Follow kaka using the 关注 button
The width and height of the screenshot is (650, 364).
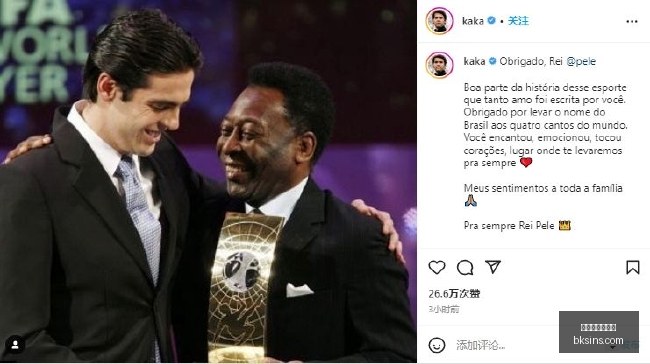click(x=518, y=21)
